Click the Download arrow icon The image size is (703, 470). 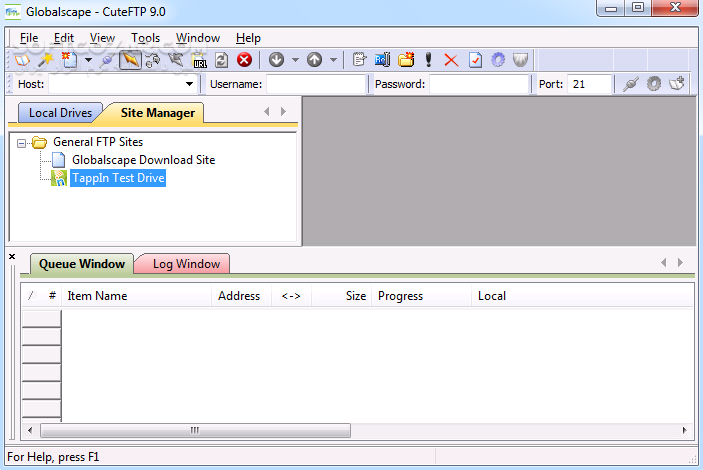277,60
